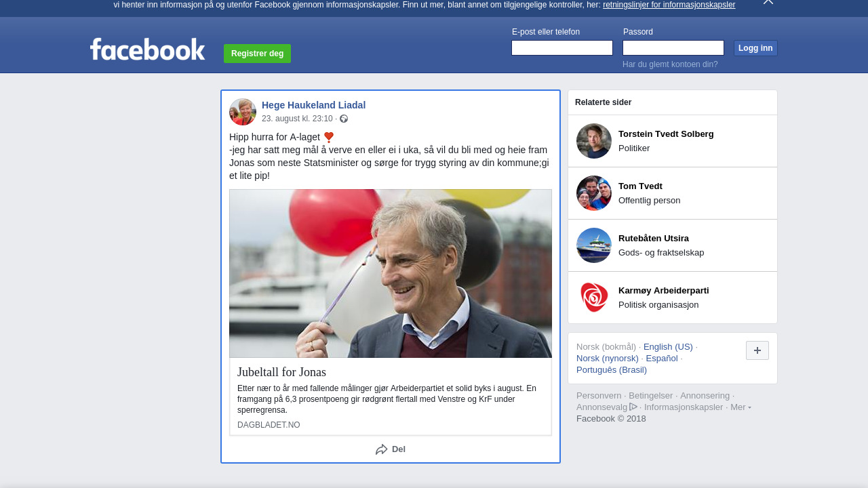The height and width of the screenshot is (488, 868).
Task: Click the 'Offentlig person' label
Action: [x=650, y=201]
